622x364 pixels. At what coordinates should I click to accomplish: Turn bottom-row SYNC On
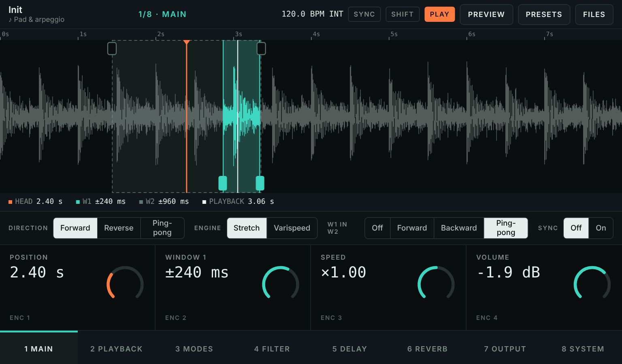(x=601, y=228)
